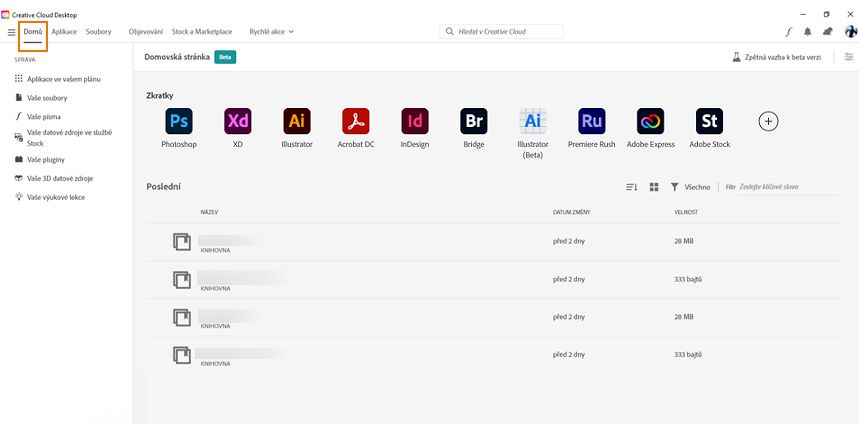Launch Bridge from shortcuts
859x424 pixels.
(x=474, y=121)
